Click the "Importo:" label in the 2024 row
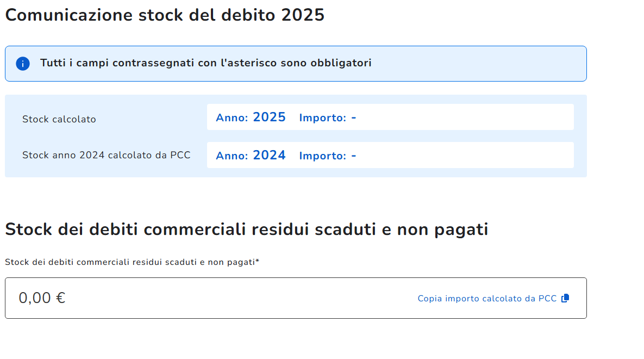 click(x=322, y=156)
